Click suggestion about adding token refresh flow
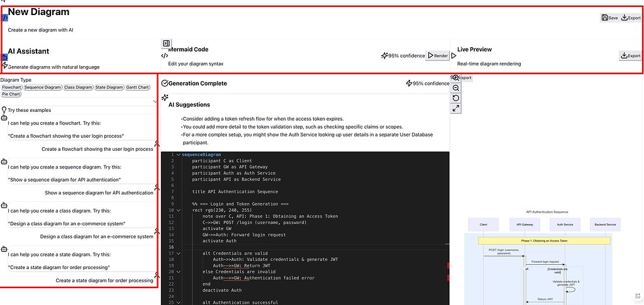Image resolution: width=644 pixels, height=305 pixels. [x=263, y=119]
